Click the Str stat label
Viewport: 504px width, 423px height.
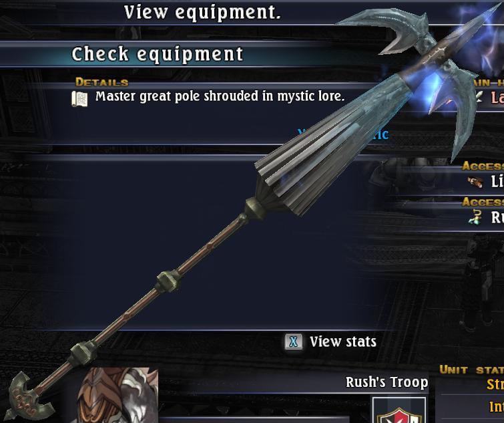click(x=495, y=384)
